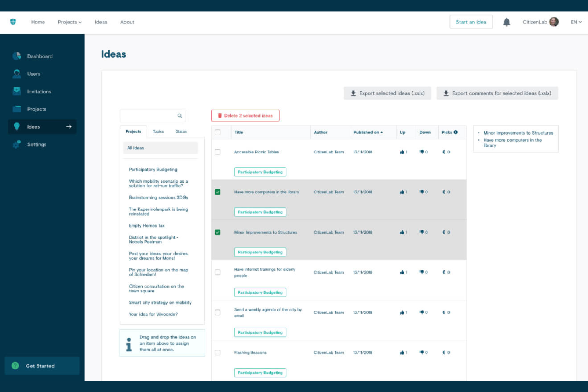
Task: Check Have internet trainings for elderly people
Action: [218, 272]
